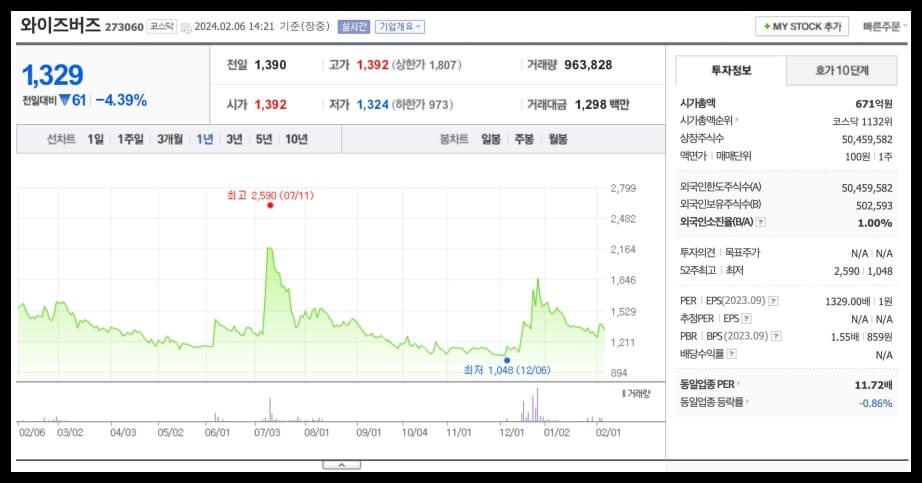The image size is (922, 483).
Task: Select the 월봉 candle chart
Action: click(558, 139)
